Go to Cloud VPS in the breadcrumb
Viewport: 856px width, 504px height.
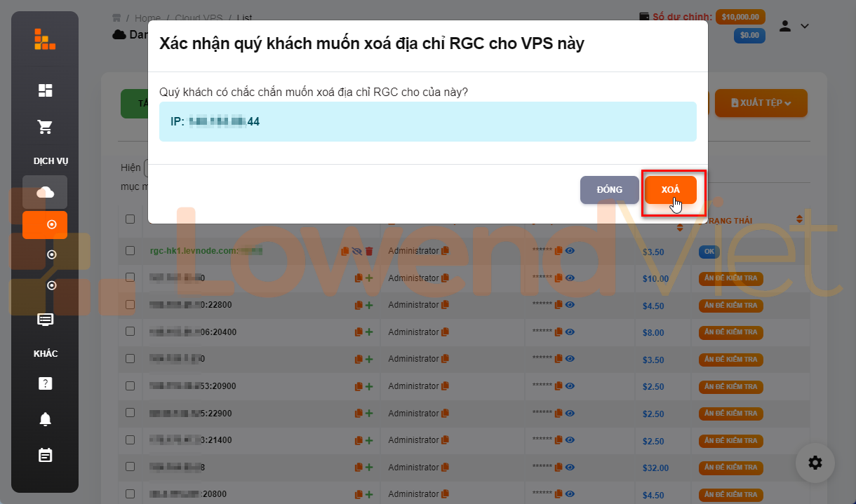click(x=199, y=18)
